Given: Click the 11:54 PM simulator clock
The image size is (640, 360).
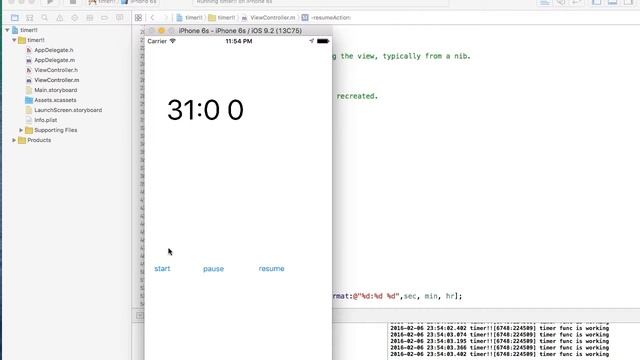Looking at the screenshot, I should point(239,41).
